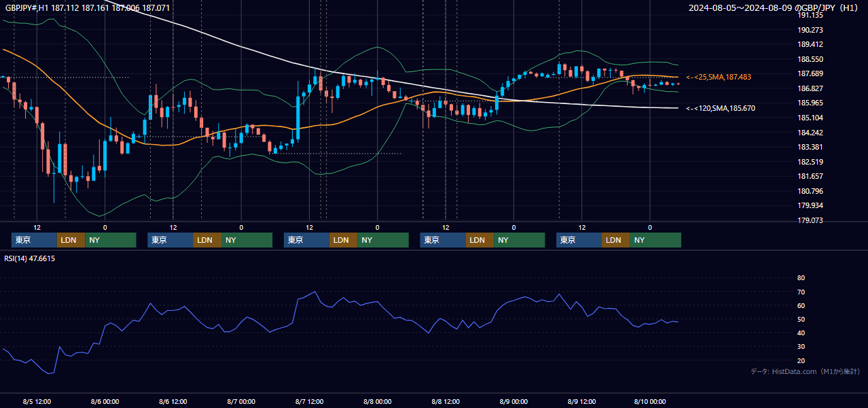Click the RSI 40 level label
Viewport: 868px width, 408px height.
click(801, 333)
